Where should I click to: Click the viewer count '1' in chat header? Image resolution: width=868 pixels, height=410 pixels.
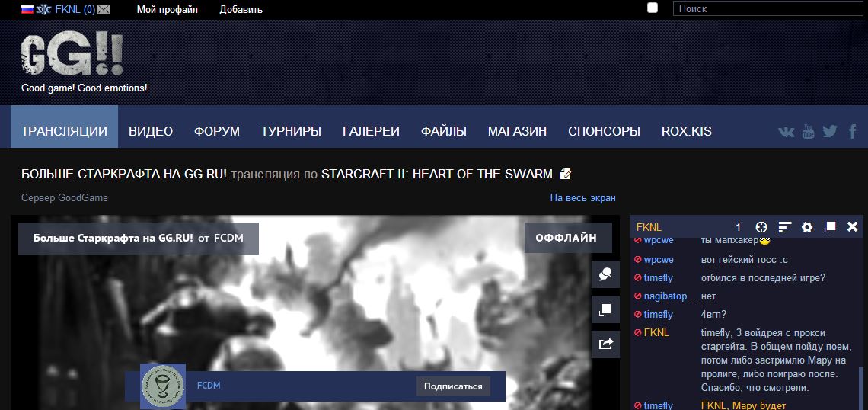[738, 227]
